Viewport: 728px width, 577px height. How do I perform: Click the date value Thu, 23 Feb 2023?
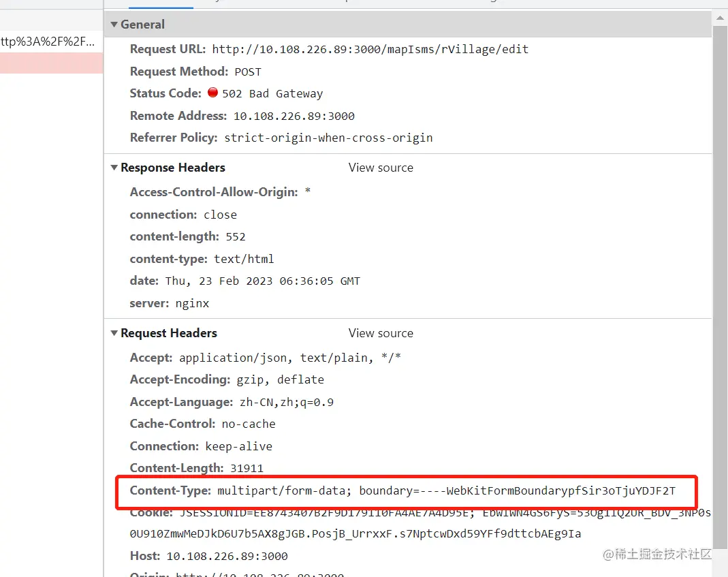tap(262, 281)
